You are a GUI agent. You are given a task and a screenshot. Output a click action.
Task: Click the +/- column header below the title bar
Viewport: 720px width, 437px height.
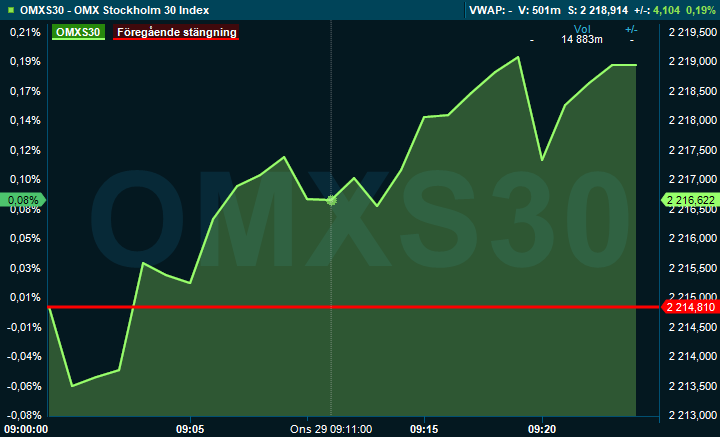click(x=631, y=29)
